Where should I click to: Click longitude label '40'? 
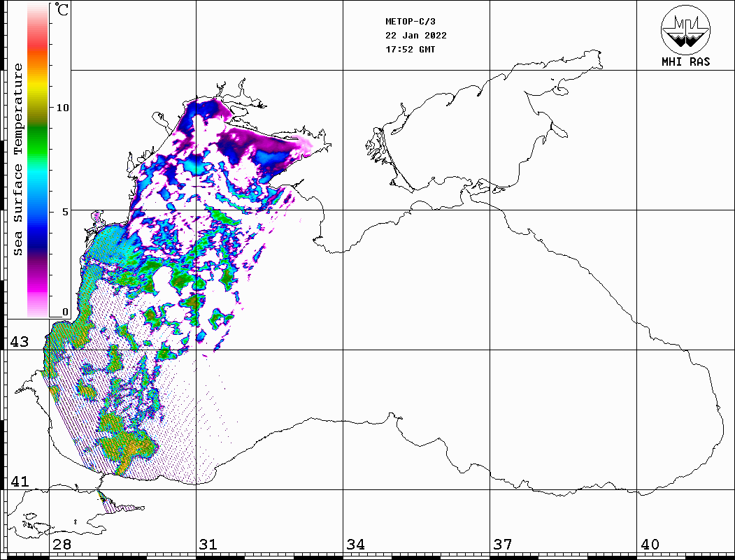pos(650,545)
